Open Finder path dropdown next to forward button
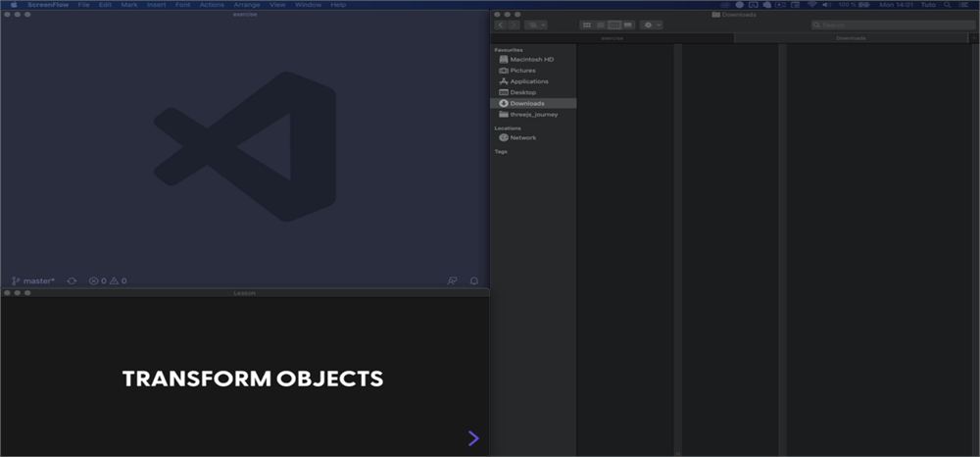The image size is (980, 457). (x=536, y=25)
